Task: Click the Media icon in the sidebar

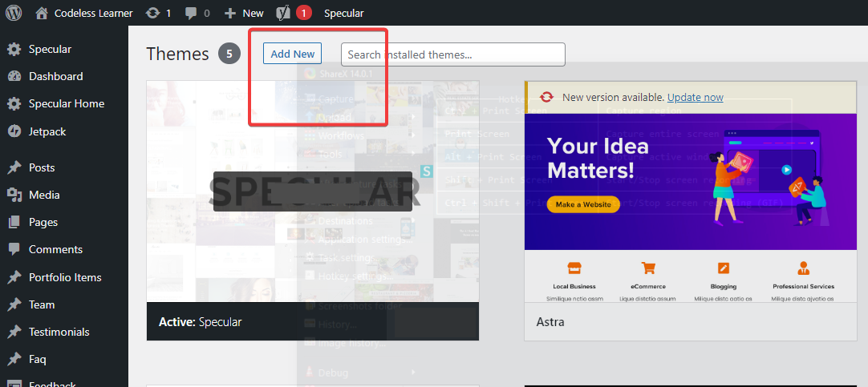Action: 14,196
